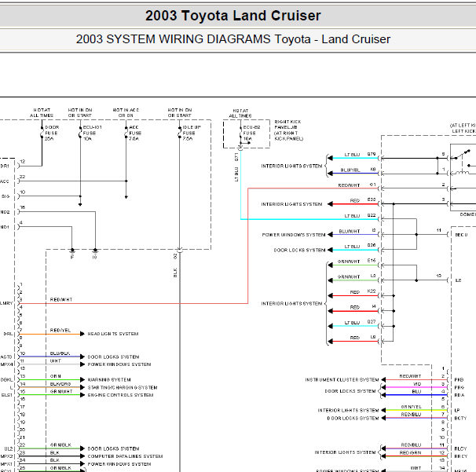Screen dimensions: 476x472
Task: Click DOOR LOCKS SYSTEM beside LT BLU D26
Action: tap(299, 250)
